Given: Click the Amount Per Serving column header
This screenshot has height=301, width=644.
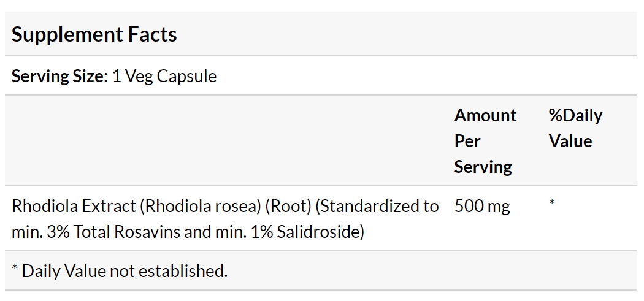Looking at the screenshot, I should tap(485, 141).
